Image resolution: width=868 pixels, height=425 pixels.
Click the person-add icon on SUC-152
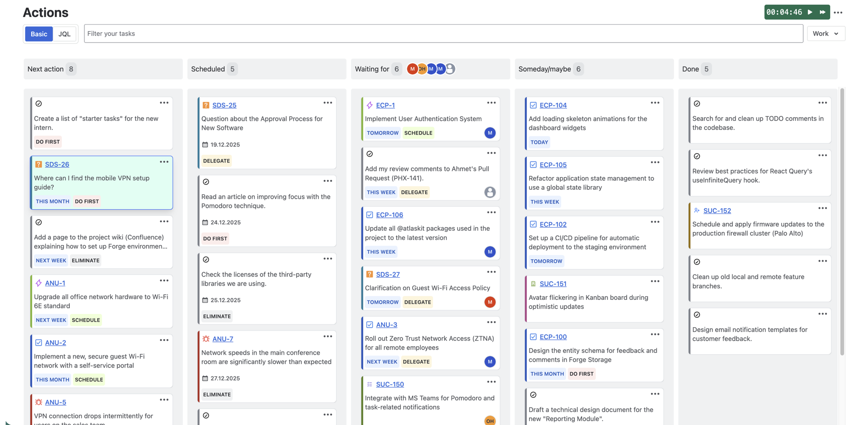tap(698, 210)
